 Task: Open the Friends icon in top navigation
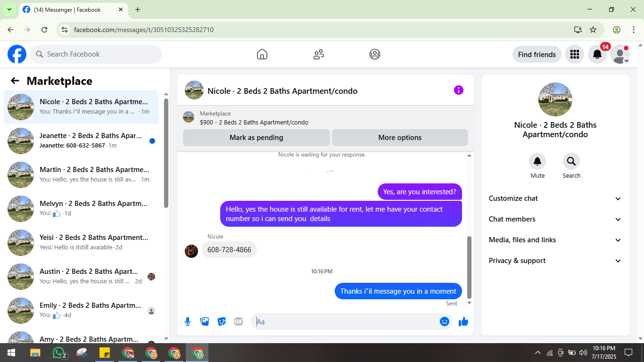pos(319,54)
